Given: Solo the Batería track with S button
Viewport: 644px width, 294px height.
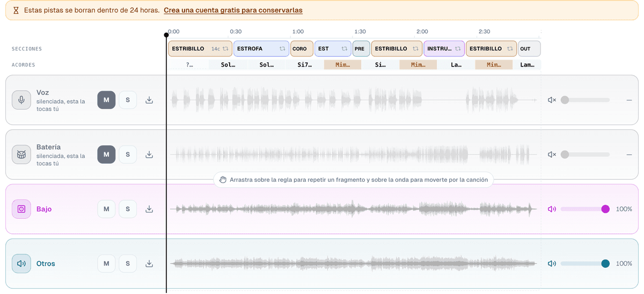Looking at the screenshot, I should [x=128, y=155].
